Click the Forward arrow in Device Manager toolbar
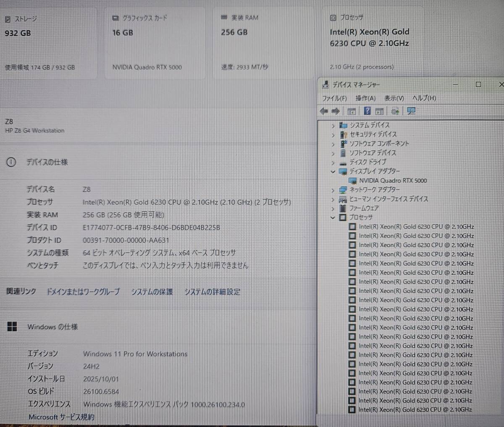The width and height of the screenshot is (504, 427). (x=335, y=111)
